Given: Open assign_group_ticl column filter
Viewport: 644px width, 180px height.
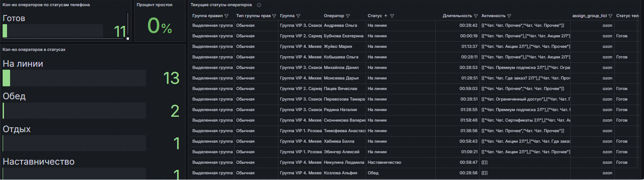Looking at the screenshot, I should click(610, 16).
